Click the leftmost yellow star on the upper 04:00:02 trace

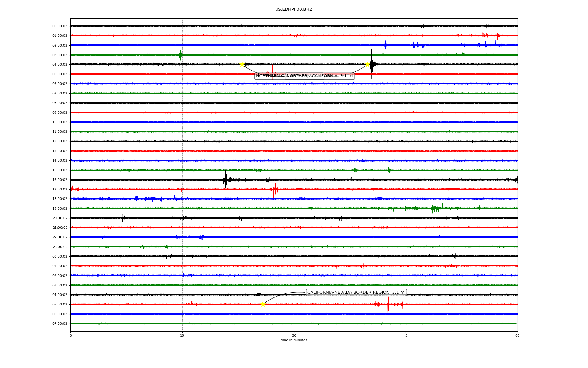[242, 64]
